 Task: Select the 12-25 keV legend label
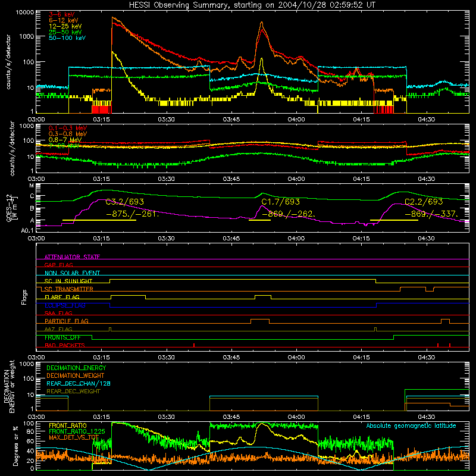(65, 26)
